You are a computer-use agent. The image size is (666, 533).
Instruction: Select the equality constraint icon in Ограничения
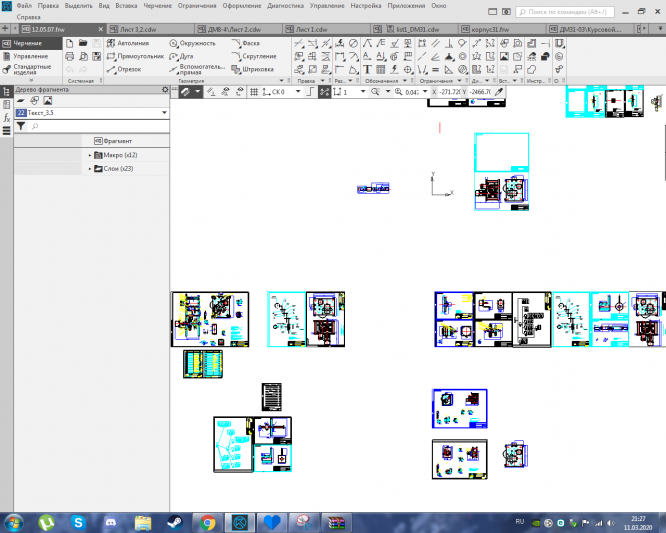(x=435, y=69)
